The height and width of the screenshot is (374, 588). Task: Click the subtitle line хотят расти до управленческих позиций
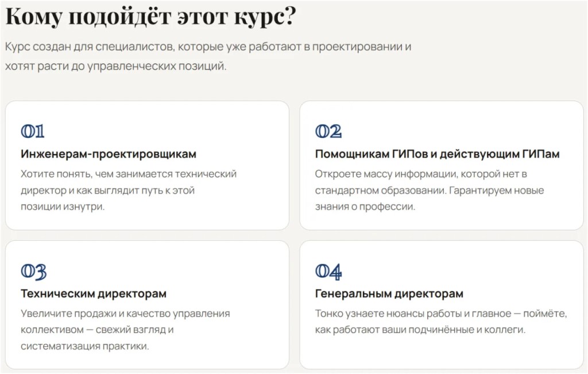click(115, 67)
